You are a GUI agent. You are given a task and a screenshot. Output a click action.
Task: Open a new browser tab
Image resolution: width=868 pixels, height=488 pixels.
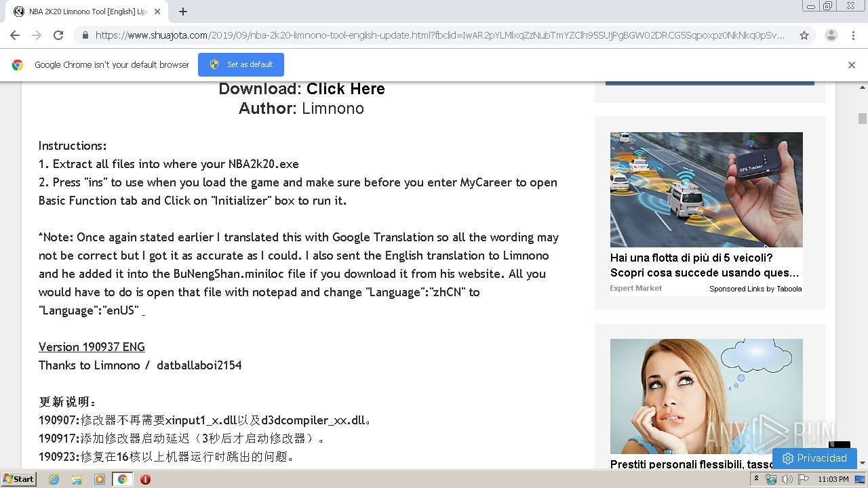[182, 12]
